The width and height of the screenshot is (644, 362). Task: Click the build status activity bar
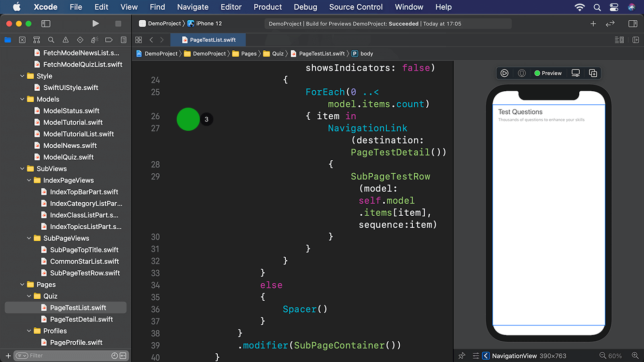pyautogui.click(x=388, y=24)
